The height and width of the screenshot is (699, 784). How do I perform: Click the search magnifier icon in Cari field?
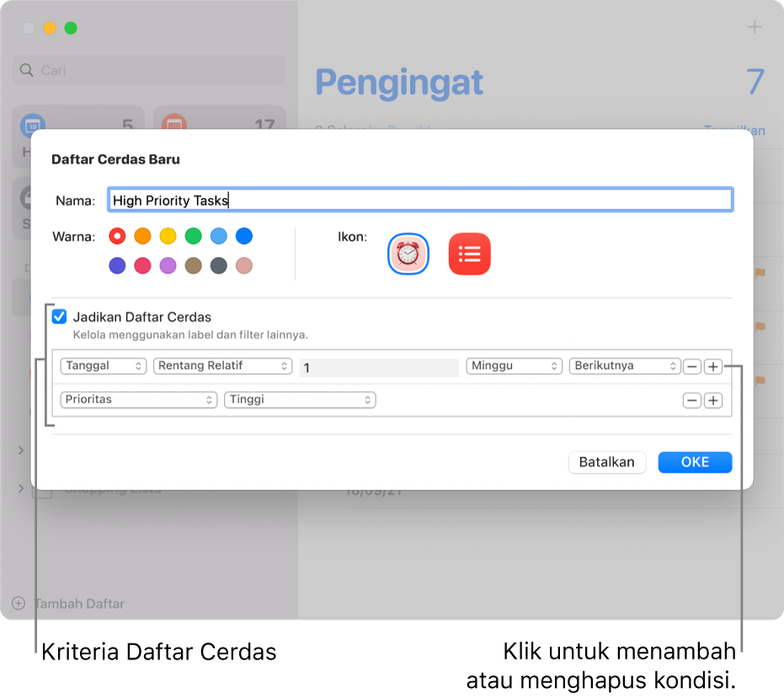click(x=25, y=70)
